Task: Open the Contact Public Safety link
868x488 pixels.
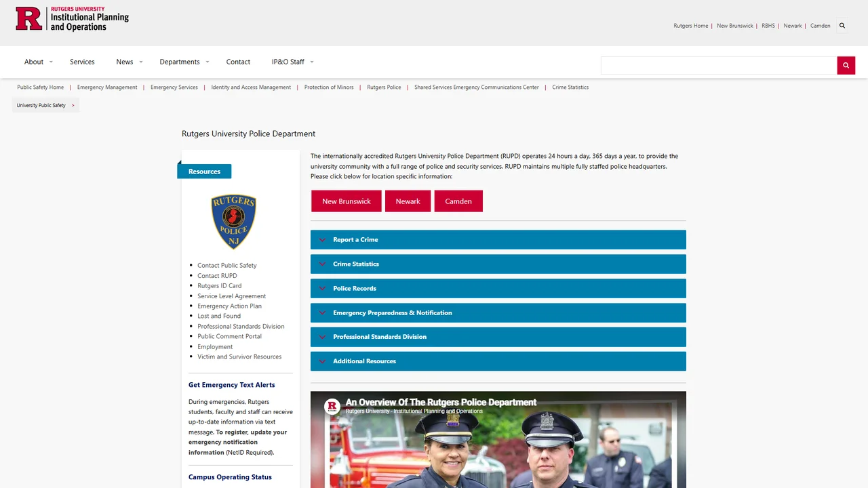Action: 227,266
